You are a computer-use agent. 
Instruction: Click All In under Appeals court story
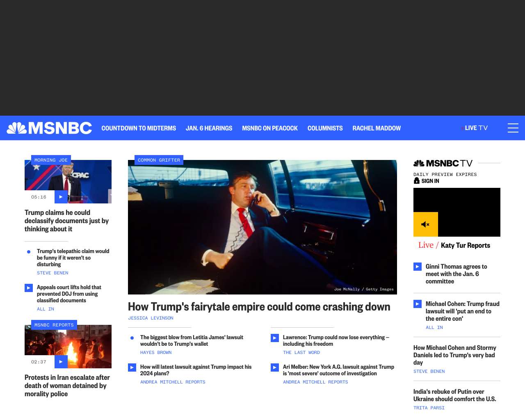45,309
